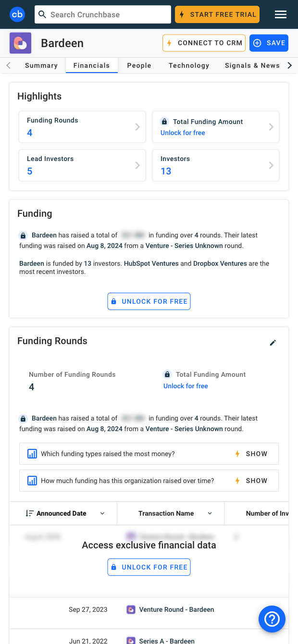The height and width of the screenshot is (644, 298).
Task: Open the HubSpot Ventures investor link
Action: tap(151, 263)
